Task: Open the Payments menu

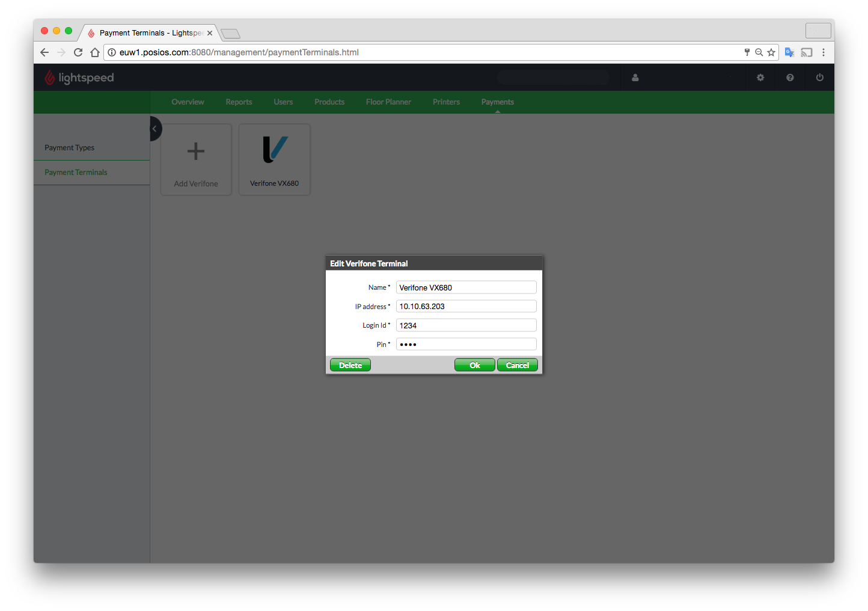Action: (498, 102)
